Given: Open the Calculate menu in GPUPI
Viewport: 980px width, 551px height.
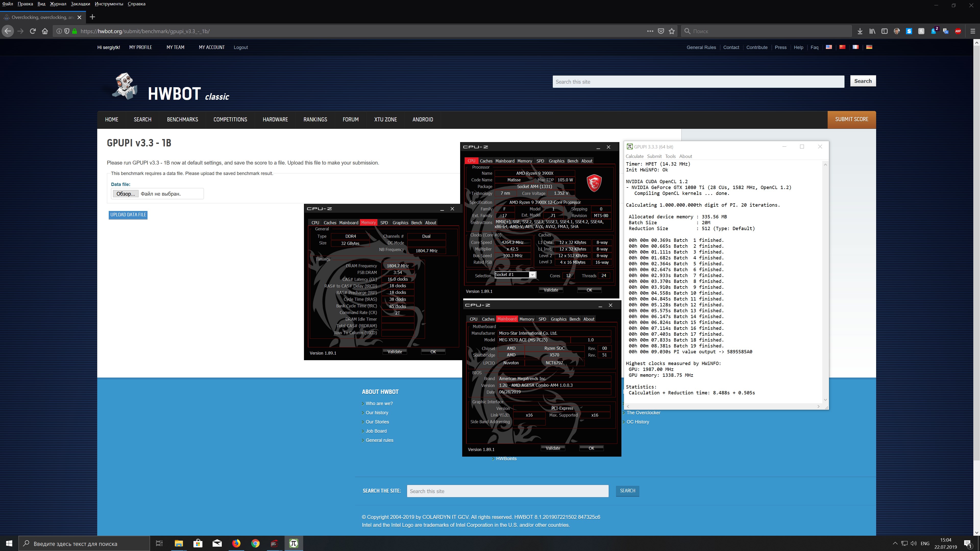Looking at the screenshot, I should 634,156.
